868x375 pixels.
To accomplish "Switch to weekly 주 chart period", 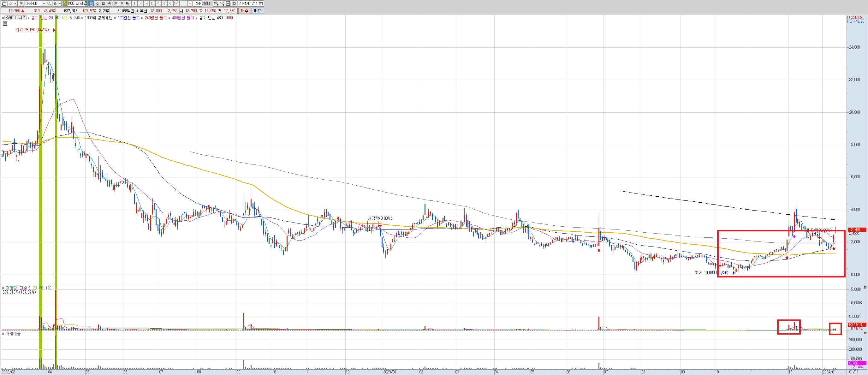I will click(x=97, y=4).
